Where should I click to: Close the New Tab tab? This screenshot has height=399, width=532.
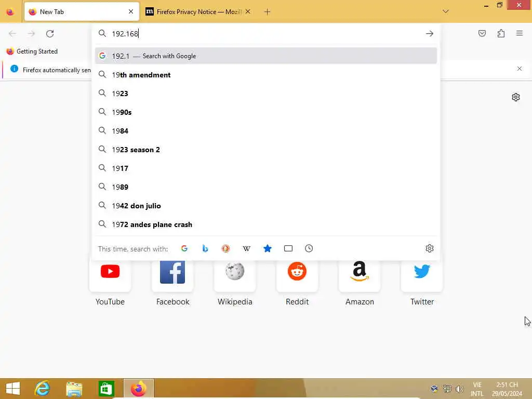tap(131, 11)
